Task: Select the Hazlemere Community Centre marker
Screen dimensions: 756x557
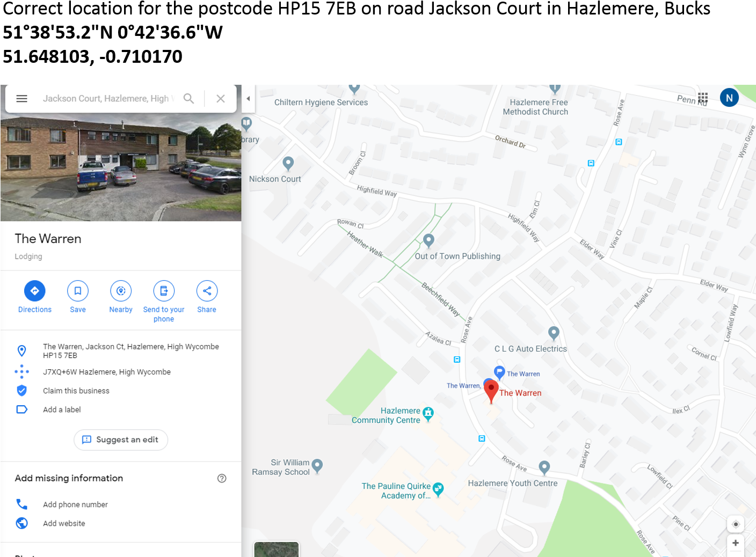Action: pos(428,414)
